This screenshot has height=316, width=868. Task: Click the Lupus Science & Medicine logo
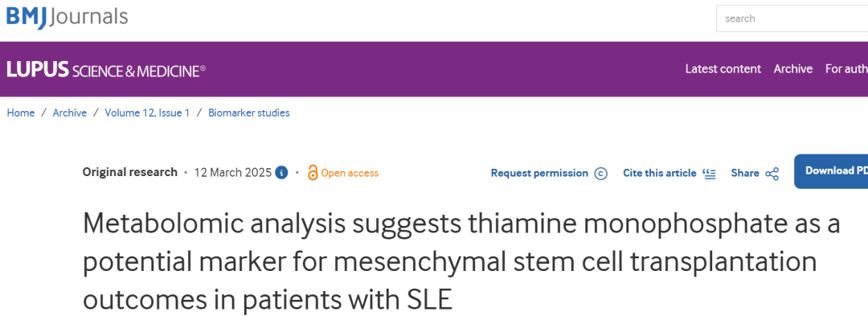[x=106, y=70]
